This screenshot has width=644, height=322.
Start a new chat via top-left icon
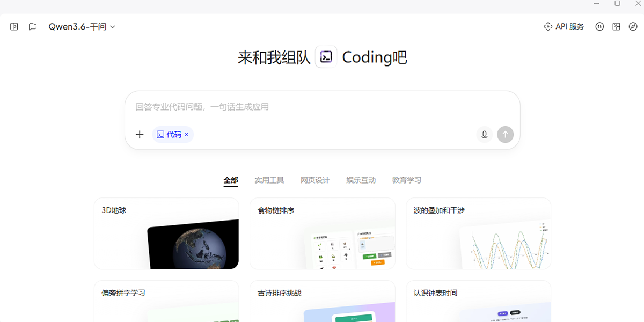33,26
